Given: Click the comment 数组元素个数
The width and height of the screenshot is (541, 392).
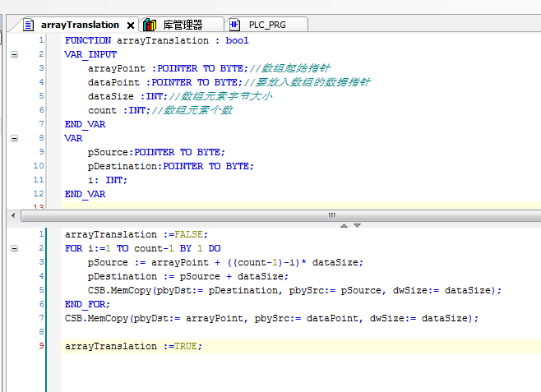Looking at the screenshot, I should click(x=192, y=110).
